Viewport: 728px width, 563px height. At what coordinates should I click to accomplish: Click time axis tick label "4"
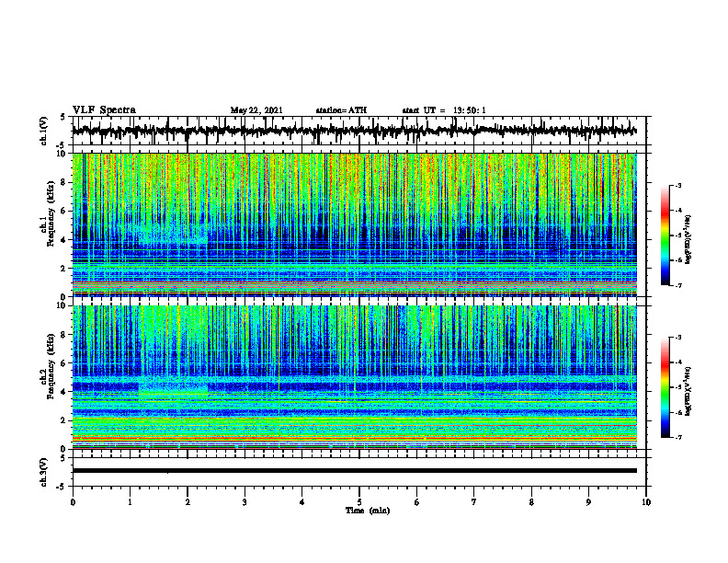tap(302, 502)
